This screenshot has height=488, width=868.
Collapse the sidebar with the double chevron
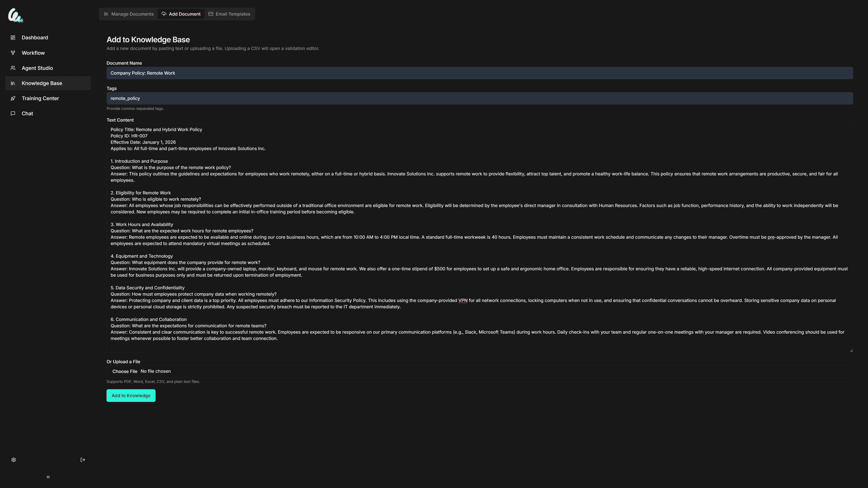point(48,476)
